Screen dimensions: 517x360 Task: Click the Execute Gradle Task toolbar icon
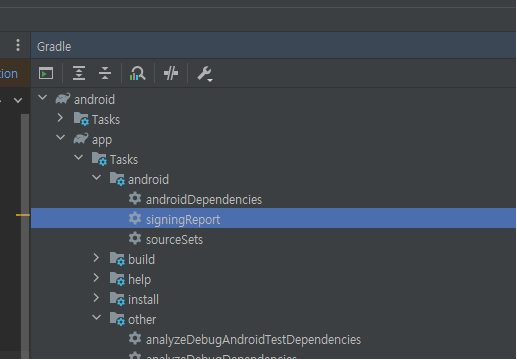(46, 73)
